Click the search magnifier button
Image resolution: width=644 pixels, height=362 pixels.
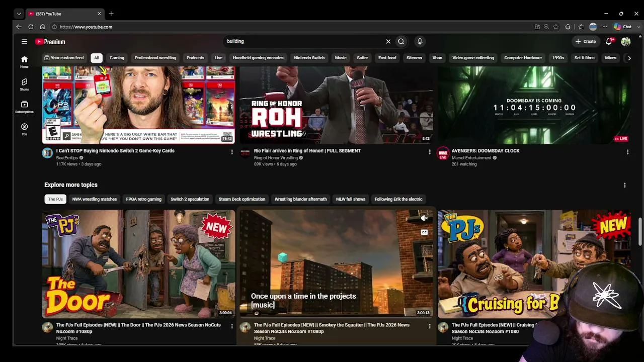[x=401, y=42]
